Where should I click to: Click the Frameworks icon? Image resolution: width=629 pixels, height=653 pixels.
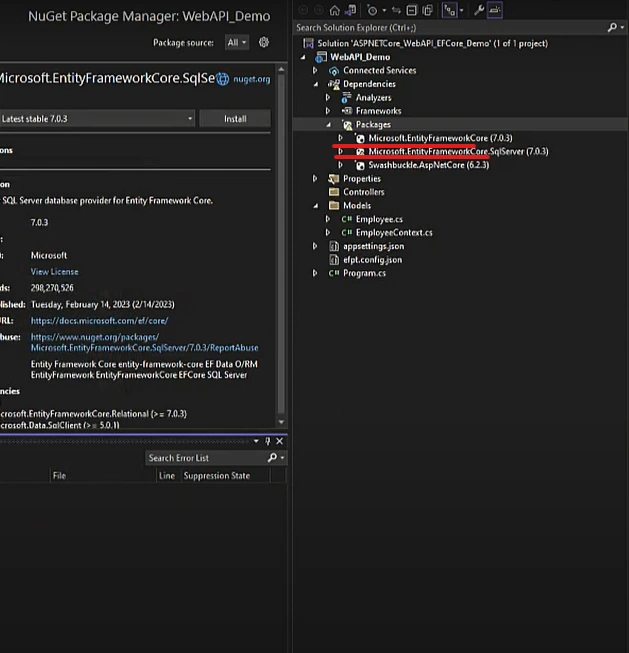(347, 111)
